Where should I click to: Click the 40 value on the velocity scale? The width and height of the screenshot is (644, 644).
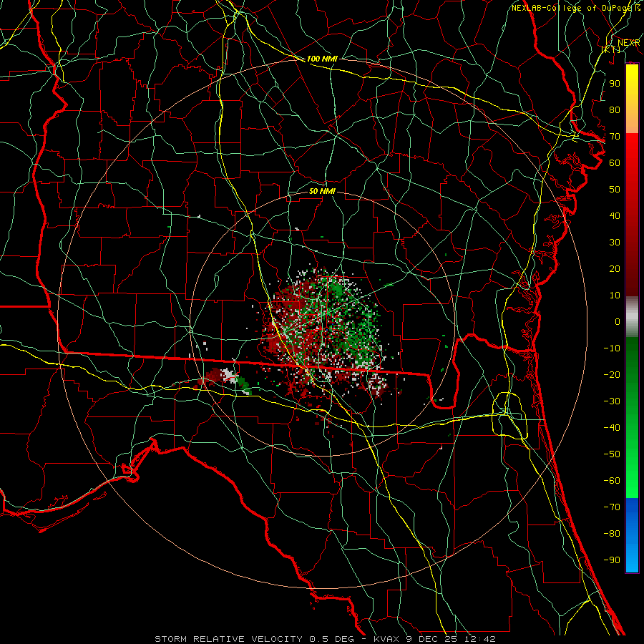(615, 215)
